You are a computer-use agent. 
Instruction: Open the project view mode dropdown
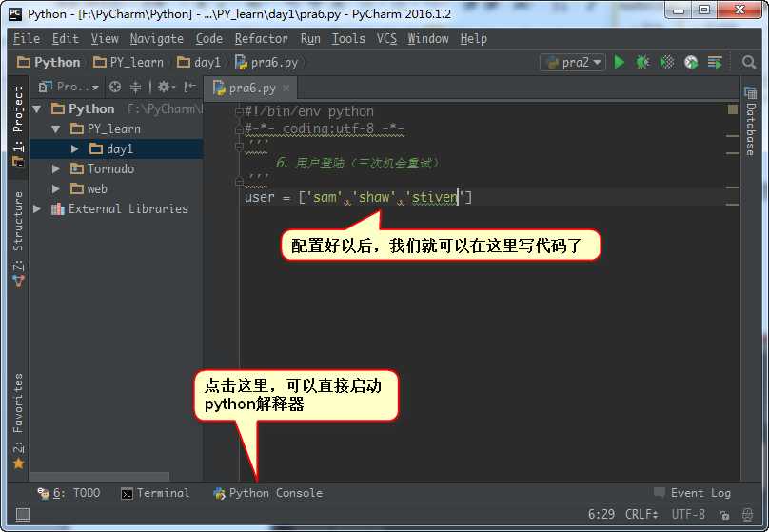click(x=69, y=87)
